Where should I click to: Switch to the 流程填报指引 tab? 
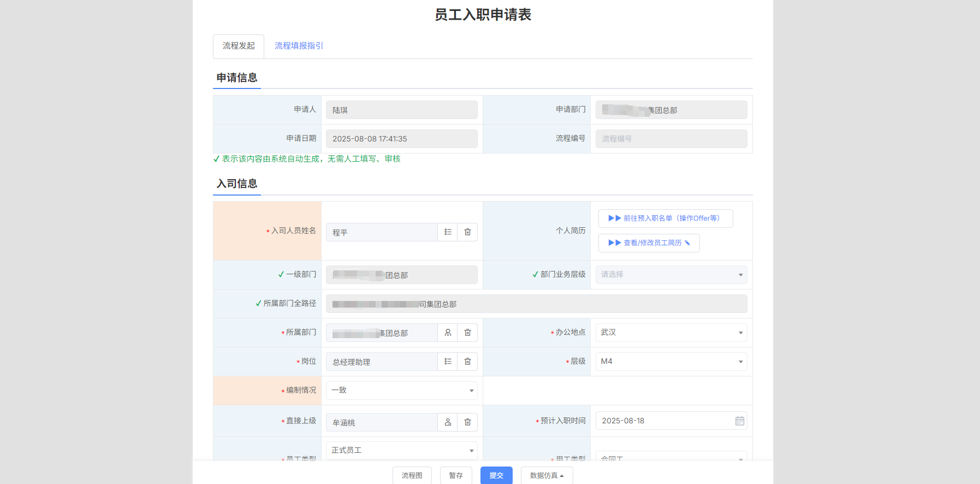click(x=299, y=46)
